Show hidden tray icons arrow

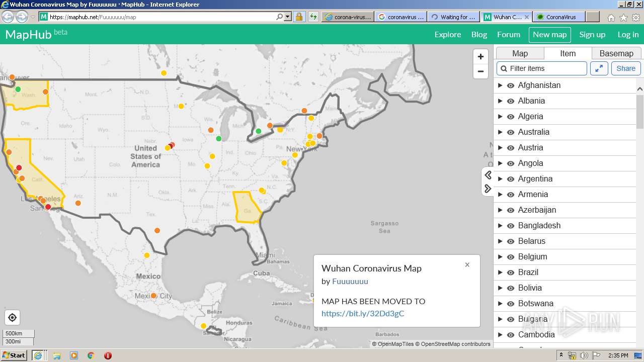pyautogui.click(x=561, y=355)
